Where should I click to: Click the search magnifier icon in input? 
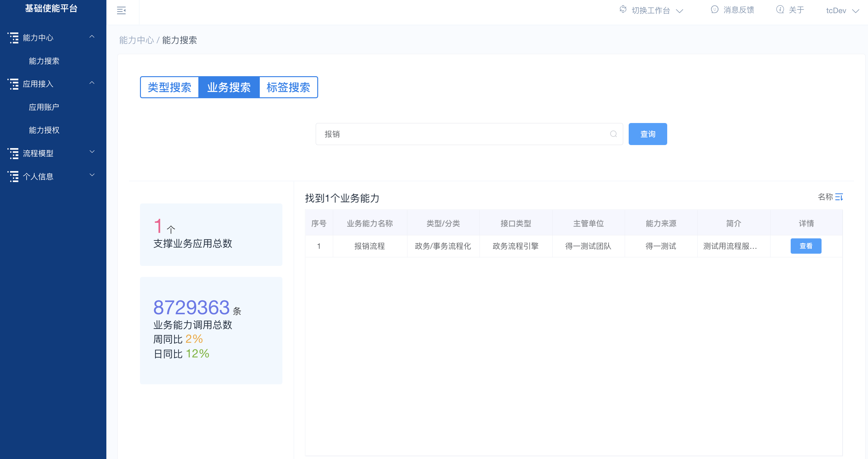pos(613,134)
